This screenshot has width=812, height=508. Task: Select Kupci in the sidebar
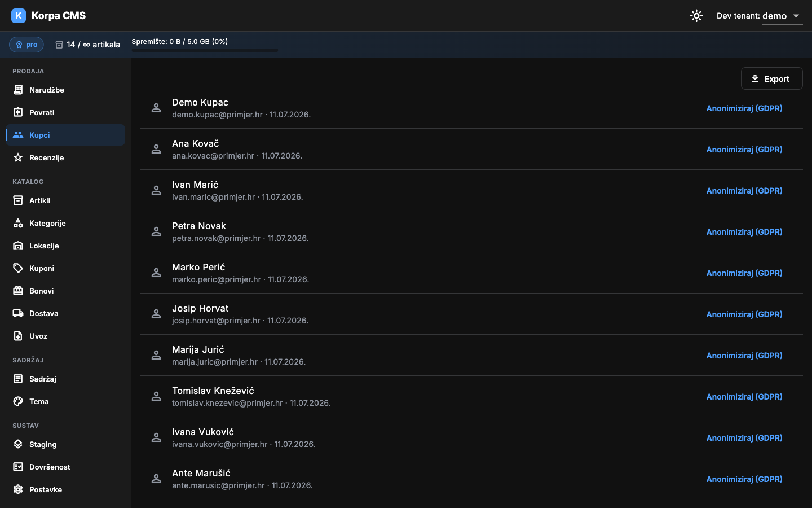coord(65,135)
